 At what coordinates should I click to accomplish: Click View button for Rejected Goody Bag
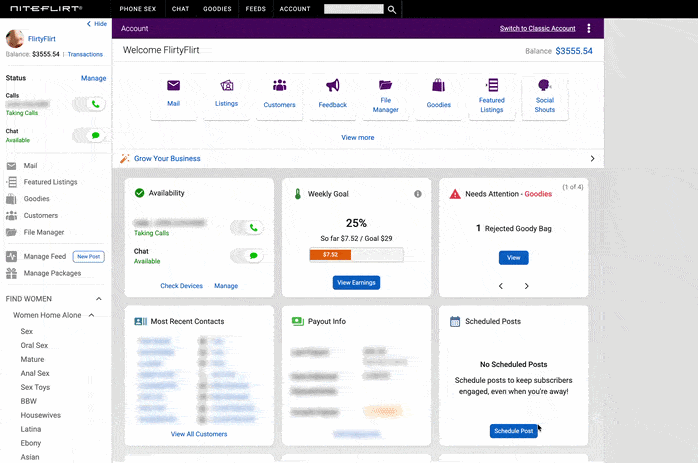[x=513, y=258]
